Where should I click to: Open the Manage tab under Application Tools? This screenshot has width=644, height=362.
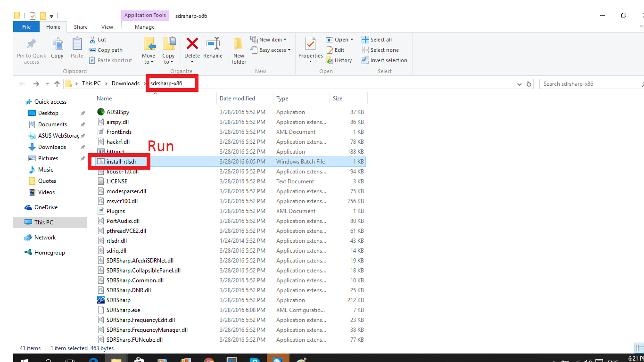[145, 27]
